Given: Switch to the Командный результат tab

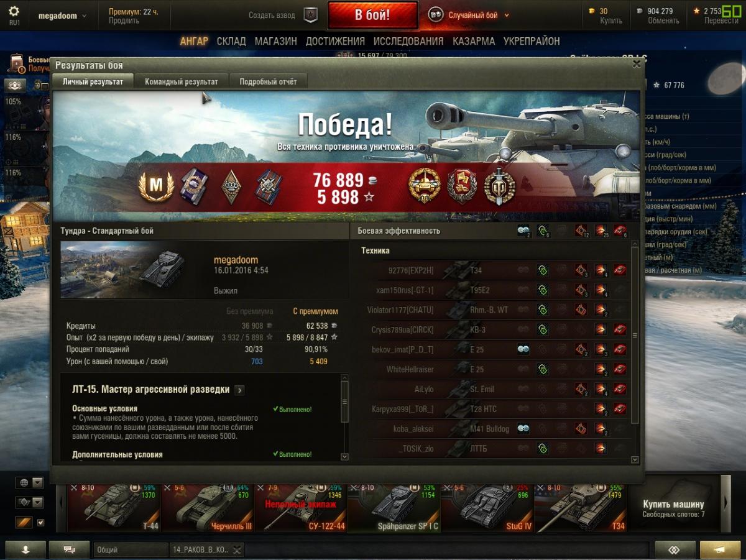Looking at the screenshot, I should (182, 81).
